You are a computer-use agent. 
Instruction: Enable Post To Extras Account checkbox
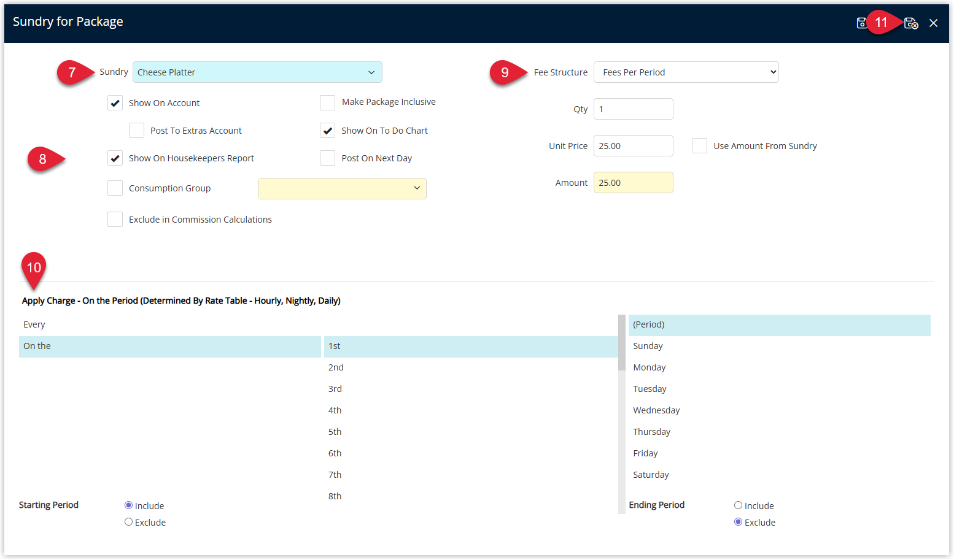[136, 131]
